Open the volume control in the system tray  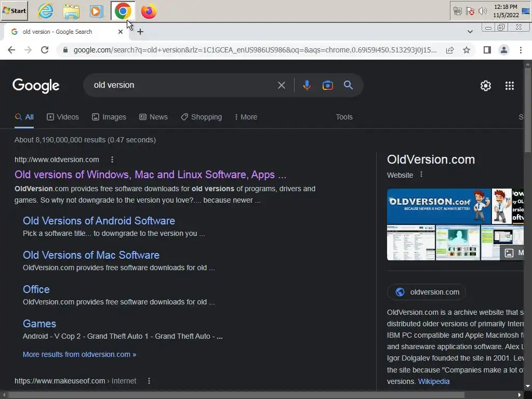(x=482, y=11)
